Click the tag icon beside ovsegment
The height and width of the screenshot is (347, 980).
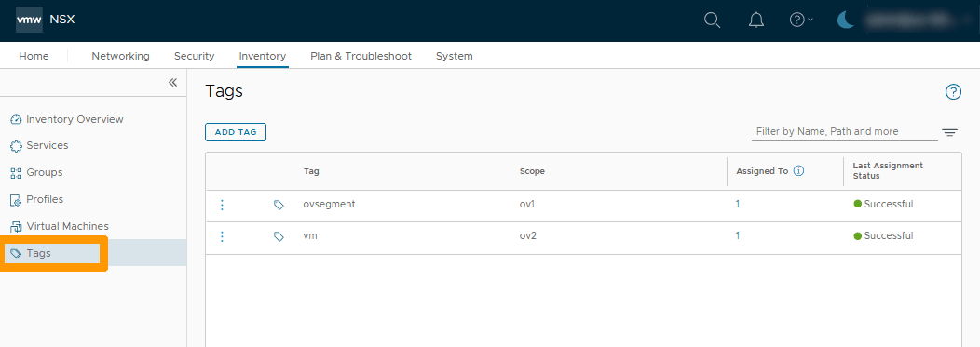click(x=279, y=205)
